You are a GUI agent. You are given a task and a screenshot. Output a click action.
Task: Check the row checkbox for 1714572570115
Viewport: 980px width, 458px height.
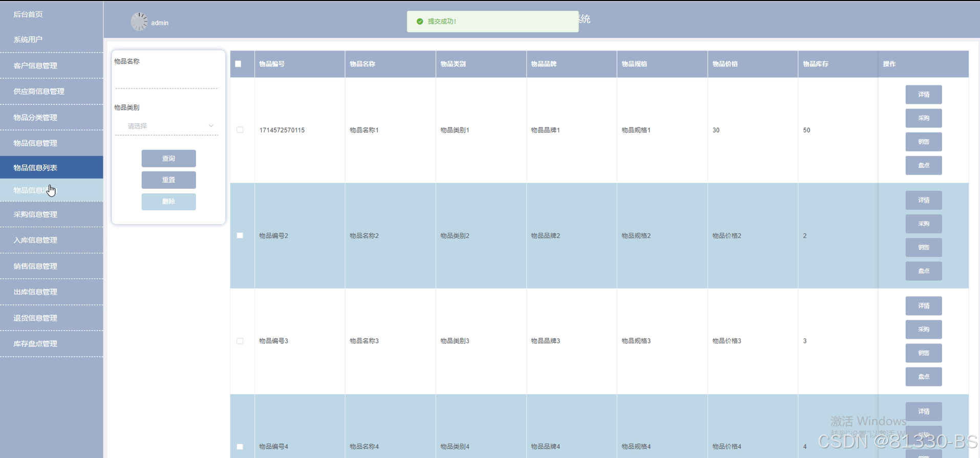[240, 130]
